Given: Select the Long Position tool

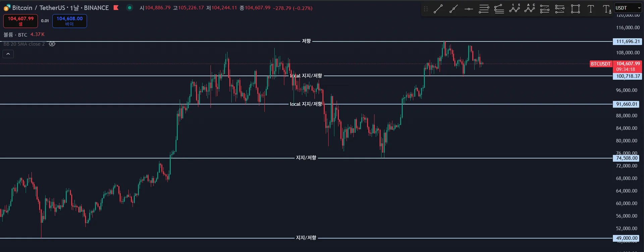Looking at the screenshot, I should [545, 9].
